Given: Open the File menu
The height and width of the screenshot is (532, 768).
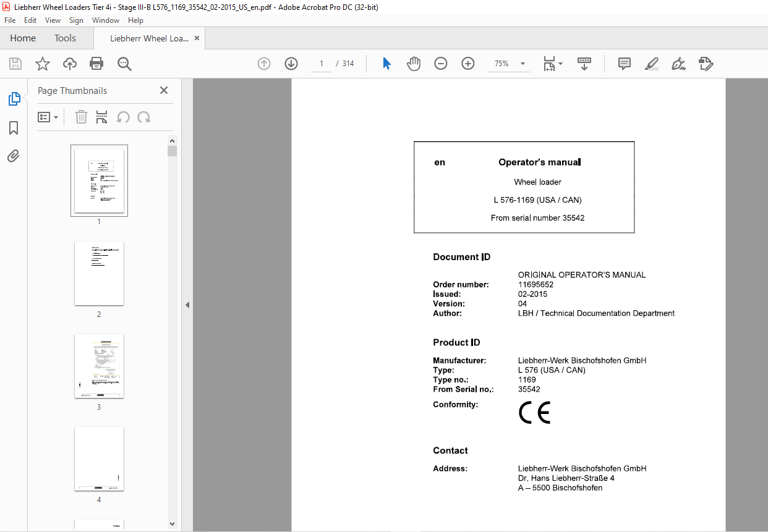Looking at the screenshot, I should pos(10,20).
